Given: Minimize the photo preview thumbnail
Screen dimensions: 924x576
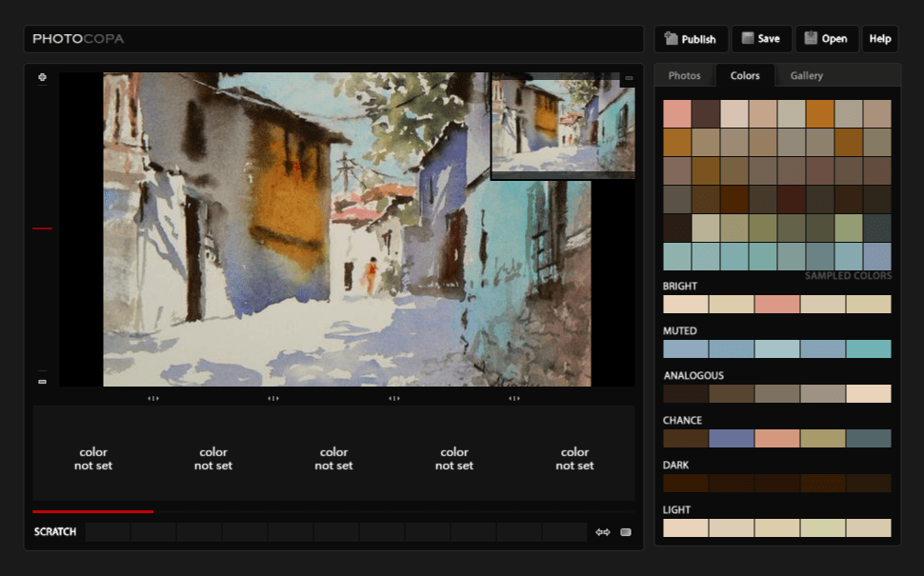Looking at the screenshot, I should [629, 78].
